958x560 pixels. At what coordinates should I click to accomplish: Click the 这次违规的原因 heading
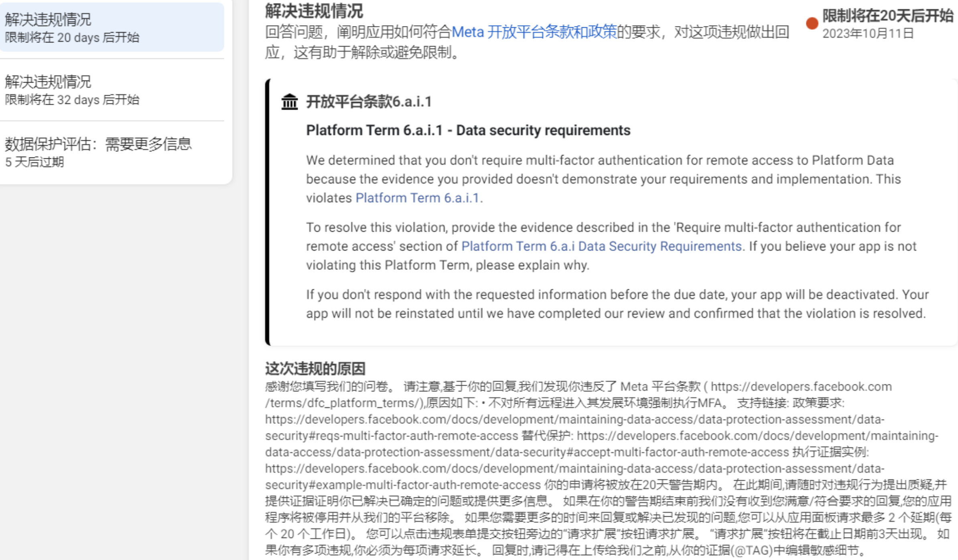315,368
